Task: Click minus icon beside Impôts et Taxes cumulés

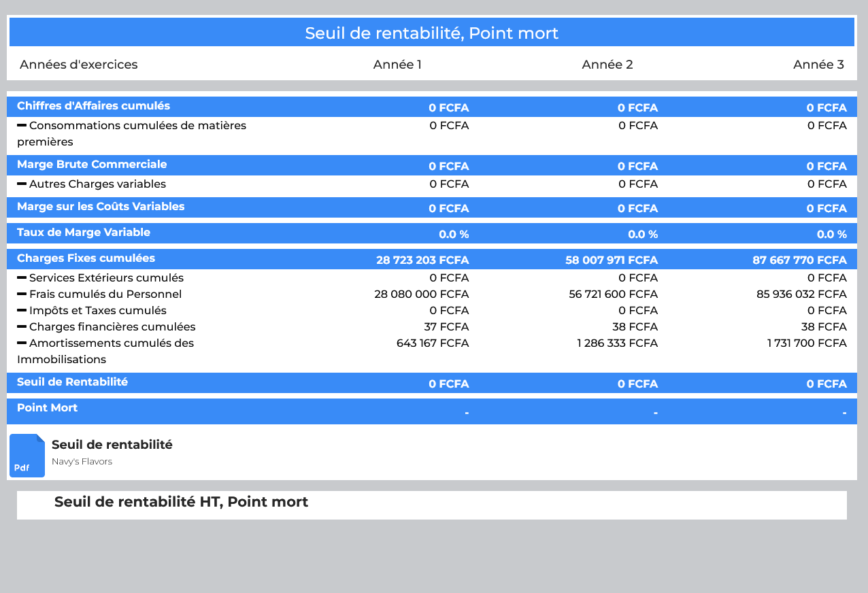Action: (22, 310)
